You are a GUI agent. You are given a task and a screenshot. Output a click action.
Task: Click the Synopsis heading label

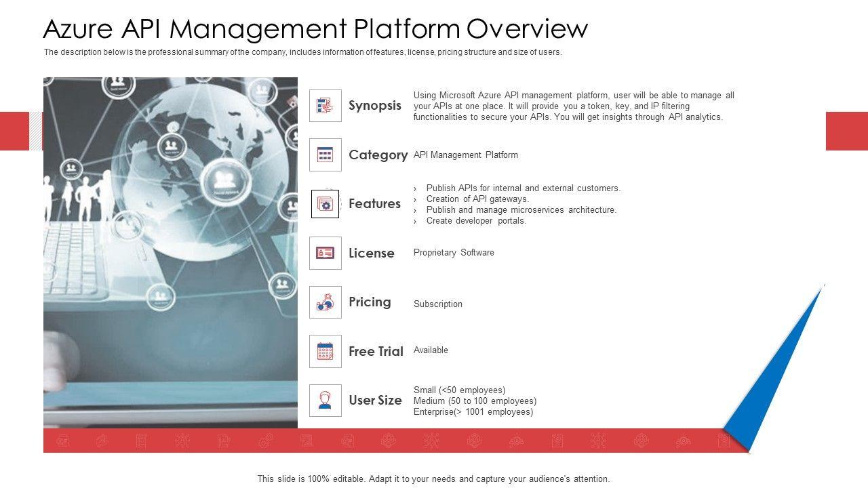point(375,106)
